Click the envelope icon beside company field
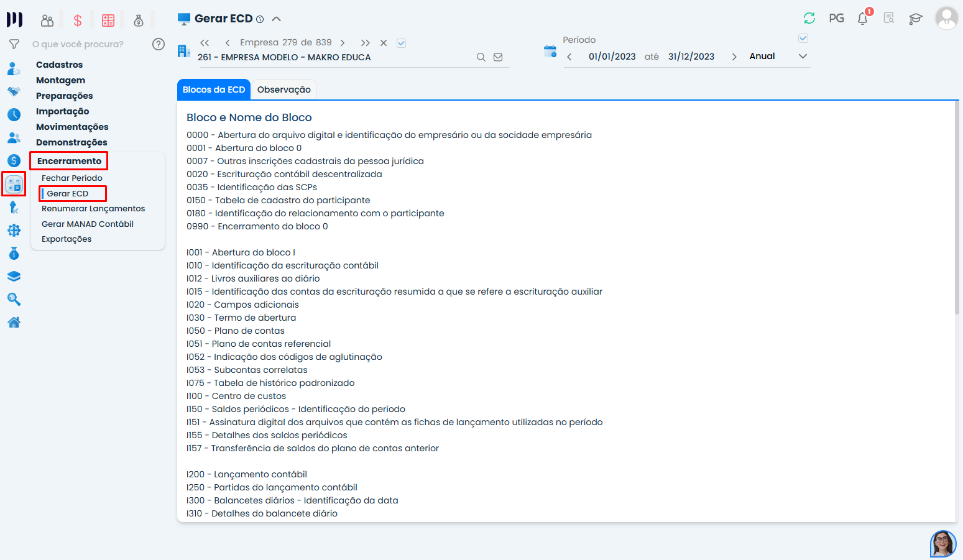 [x=498, y=57]
